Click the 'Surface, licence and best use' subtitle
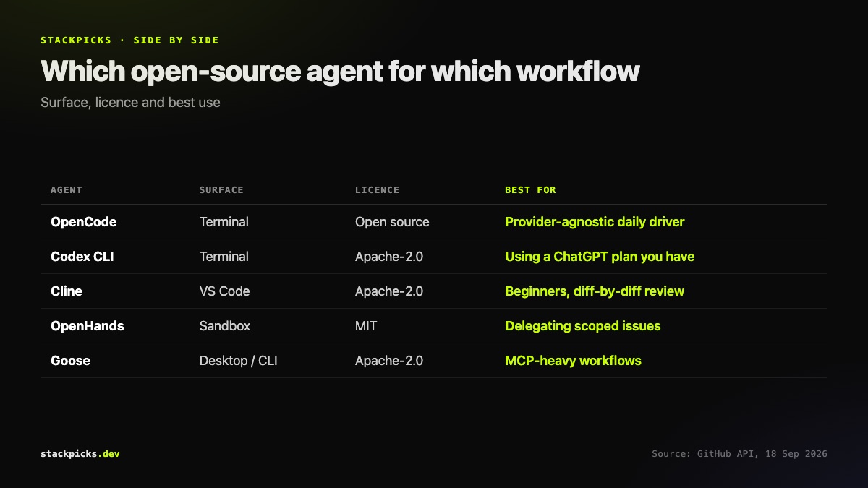Screen dimensions: 868x488 (130, 103)
